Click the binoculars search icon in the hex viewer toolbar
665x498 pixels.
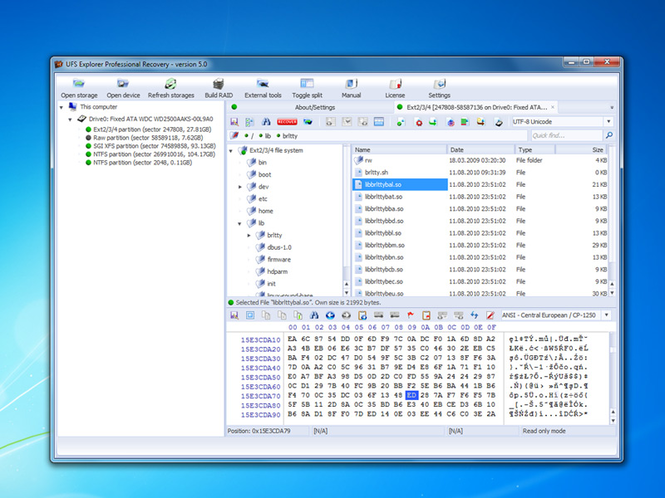(314, 315)
